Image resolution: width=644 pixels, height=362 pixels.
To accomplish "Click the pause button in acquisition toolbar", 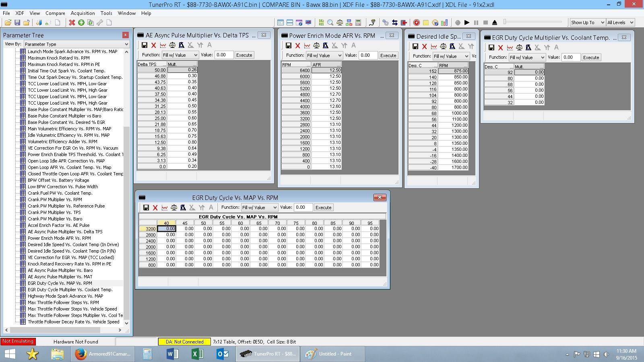I will (x=476, y=23).
